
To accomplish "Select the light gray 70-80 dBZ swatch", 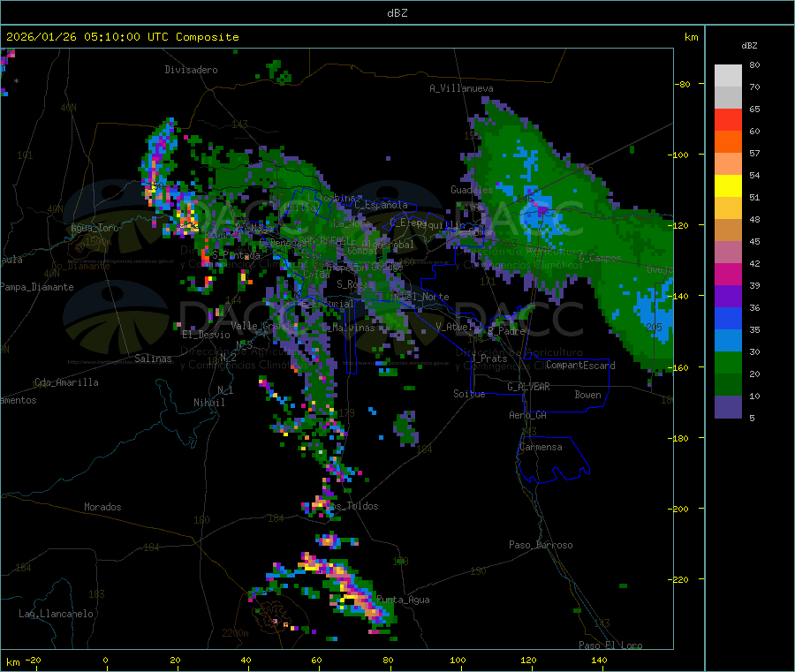I will pyautogui.click(x=728, y=76).
